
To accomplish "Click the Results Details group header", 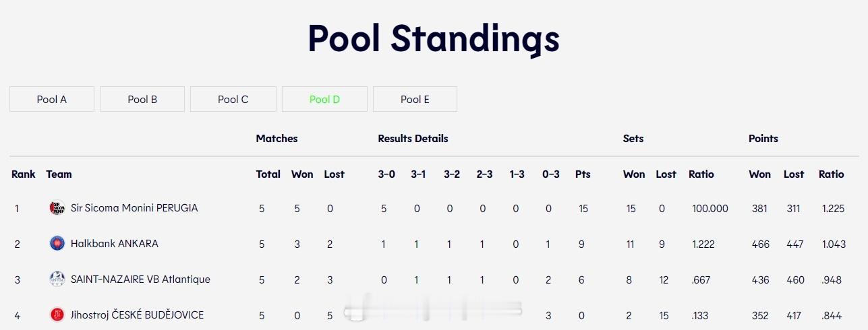I will click(413, 138).
